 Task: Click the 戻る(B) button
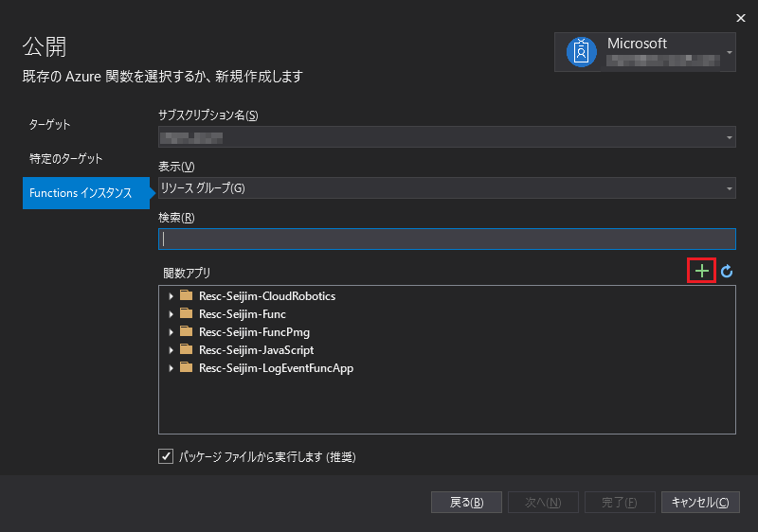(x=466, y=502)
